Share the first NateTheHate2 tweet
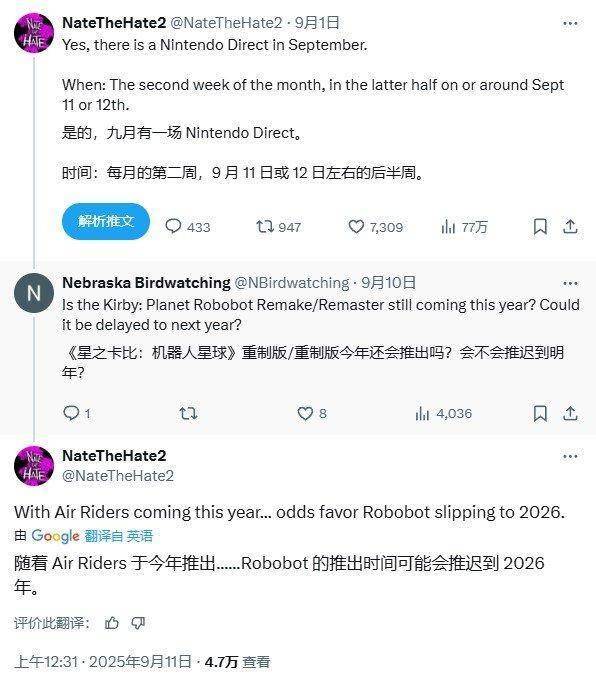Image resolution: width=596 pixels, height=676 pixels. tap(570, 226)
